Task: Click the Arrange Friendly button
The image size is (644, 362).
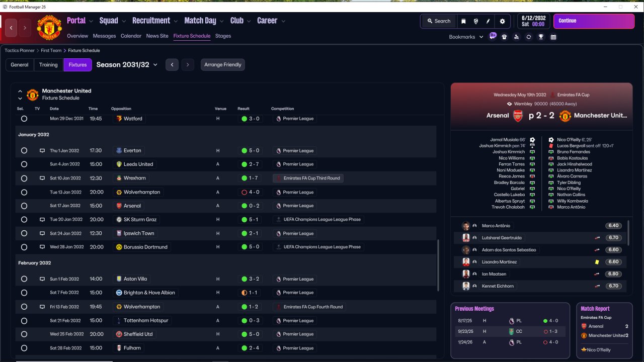Action: [x=223, y=65]
